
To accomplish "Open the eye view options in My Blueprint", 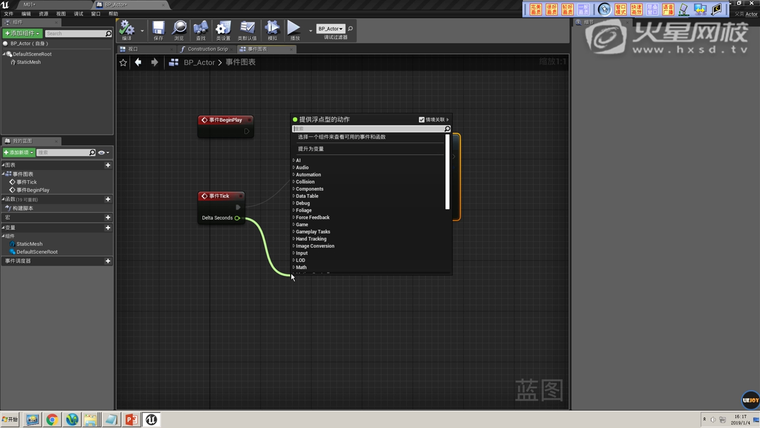I will point(102,153).
